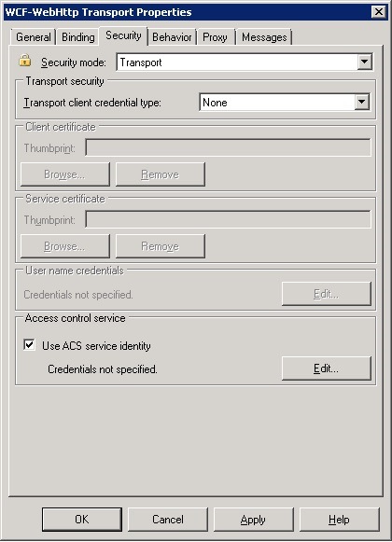The width and height of the screenshot is (392, 542).
Task: Click the padlock security icon
Action: pyautogui.click(x=25, y=61)
